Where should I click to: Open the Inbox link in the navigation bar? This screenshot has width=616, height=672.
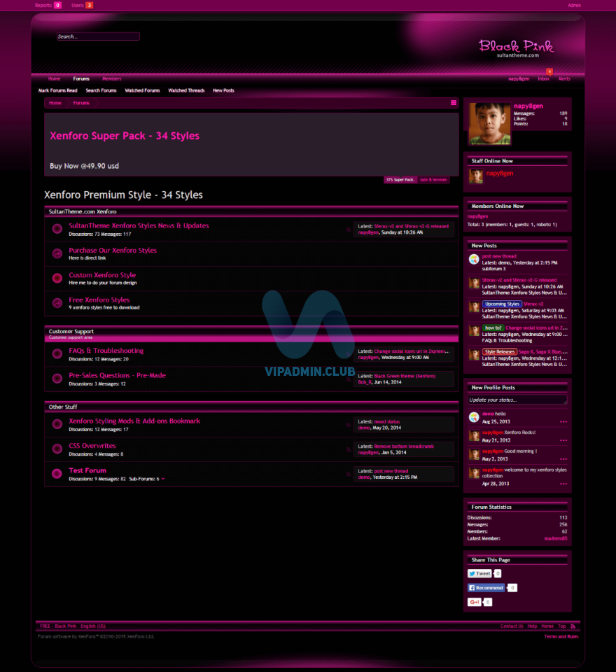[544, 79]
